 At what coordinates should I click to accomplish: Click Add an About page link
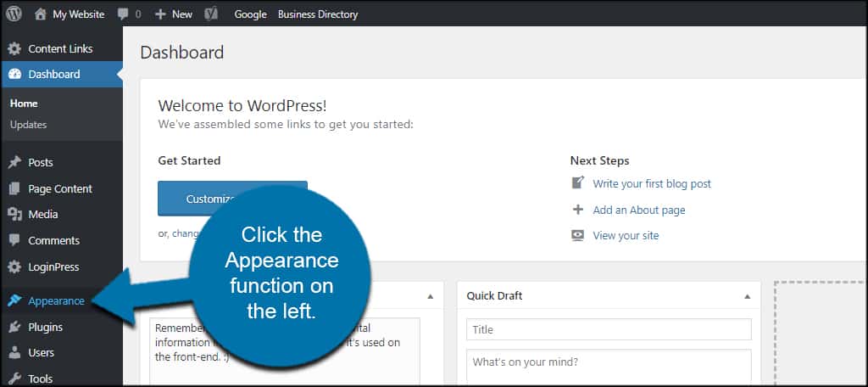(x=639, y=210)
